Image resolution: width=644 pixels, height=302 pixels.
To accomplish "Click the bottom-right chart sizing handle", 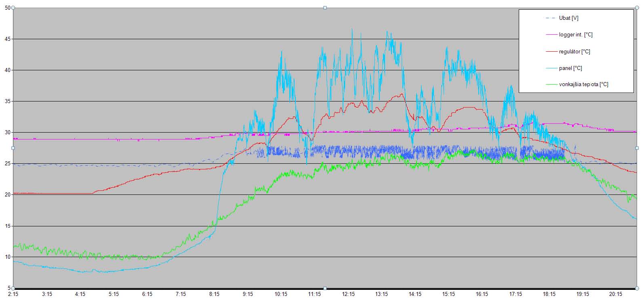I will (x=637, y=288).
